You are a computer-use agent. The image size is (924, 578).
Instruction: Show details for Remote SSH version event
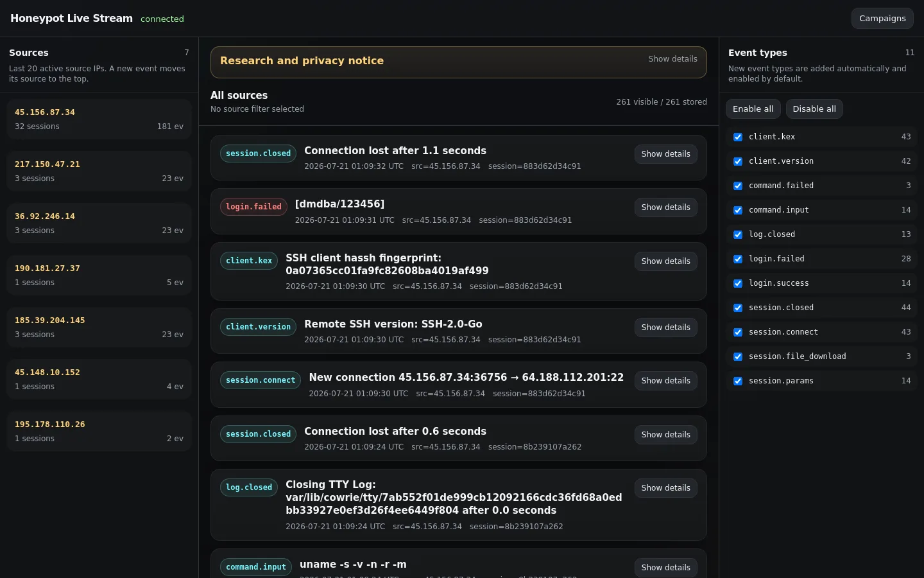[x=665, y=328]
